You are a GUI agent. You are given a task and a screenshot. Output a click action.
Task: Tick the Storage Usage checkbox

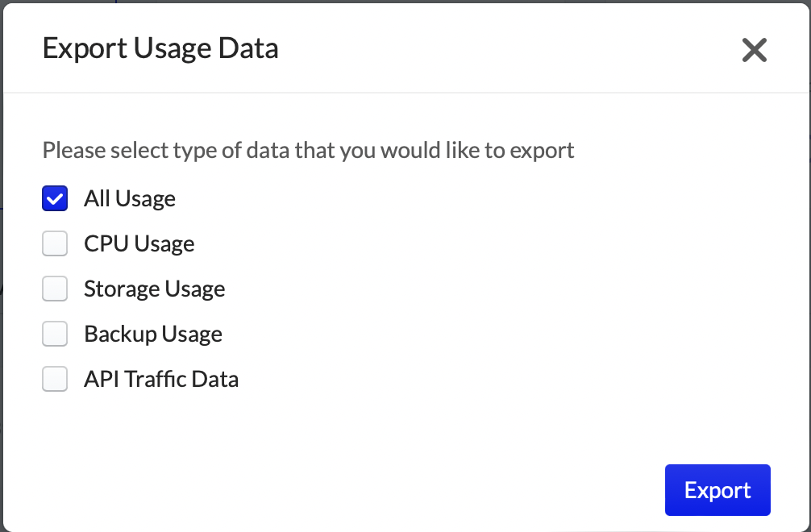click(55, 289)
